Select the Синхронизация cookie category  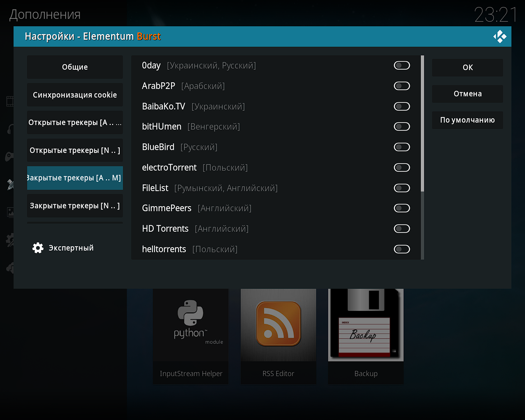tap(75, 95)
